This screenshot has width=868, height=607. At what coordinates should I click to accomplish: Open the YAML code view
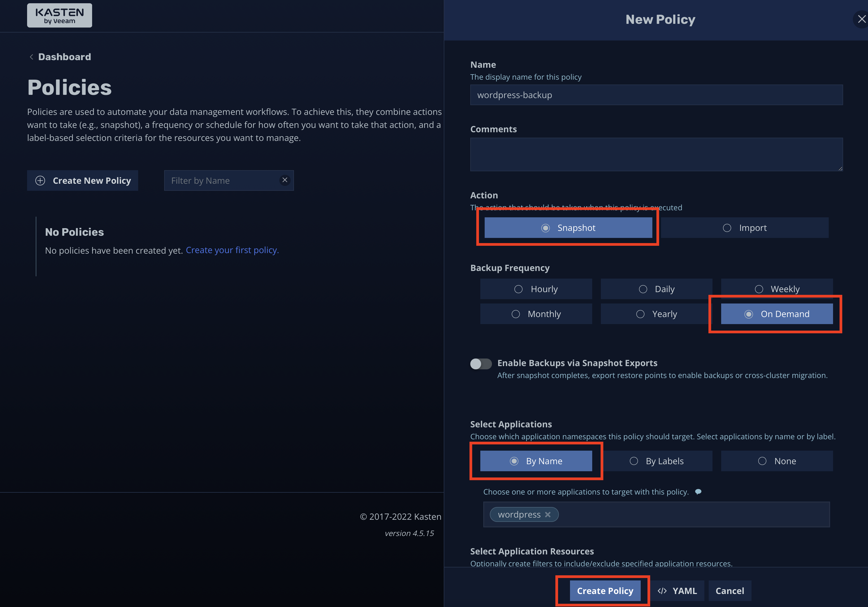(x=677, y=591)
